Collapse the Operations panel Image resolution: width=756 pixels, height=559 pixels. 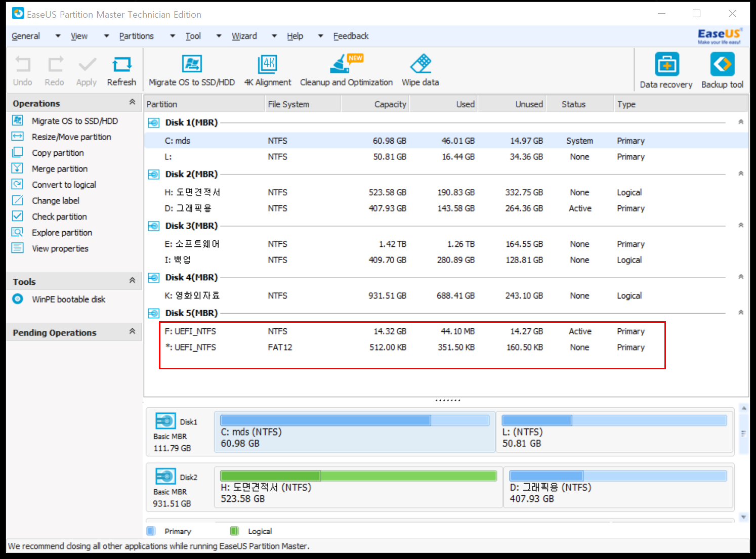tap(132, 102)
